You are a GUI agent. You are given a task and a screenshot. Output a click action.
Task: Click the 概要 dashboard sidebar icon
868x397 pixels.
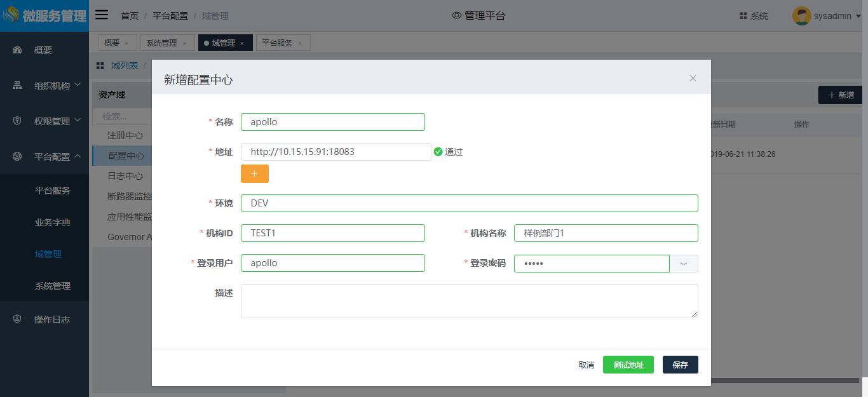(17, 50)
